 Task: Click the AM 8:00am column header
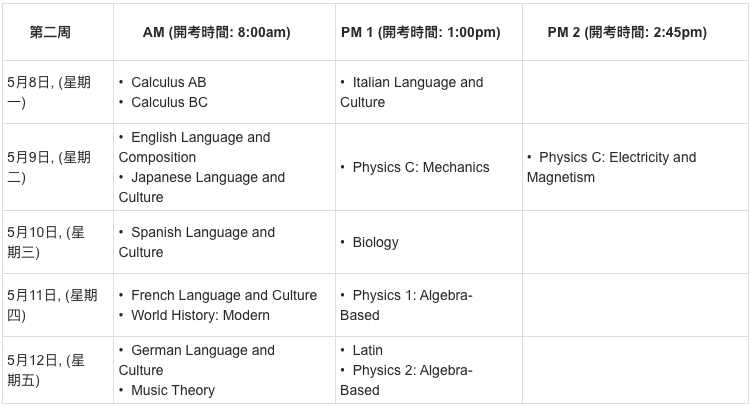[x=217, y=32]
